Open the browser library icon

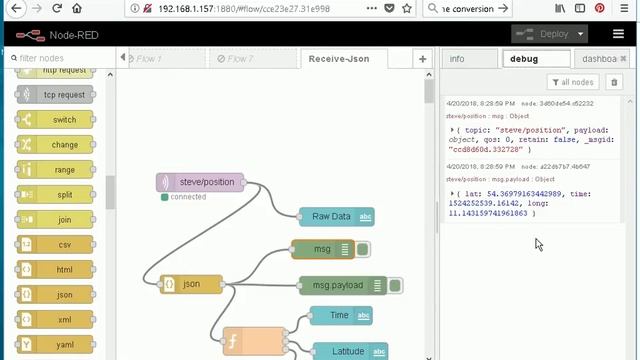coord(560,9)
